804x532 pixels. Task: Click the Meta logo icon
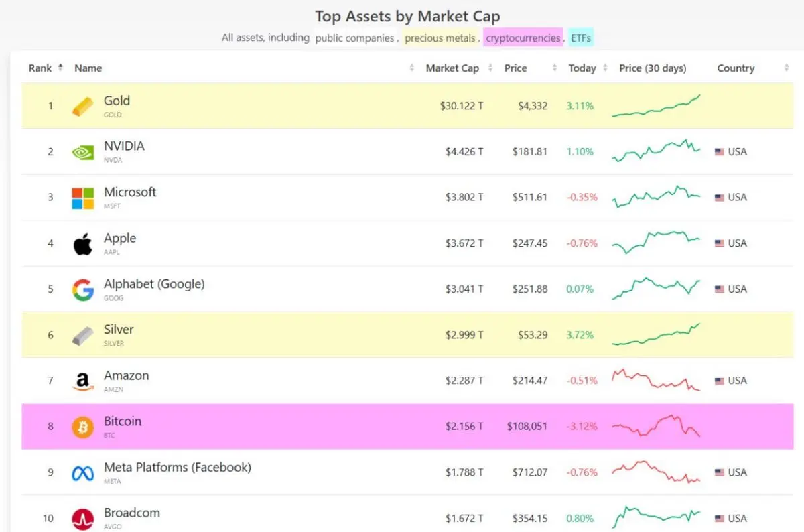83,473
